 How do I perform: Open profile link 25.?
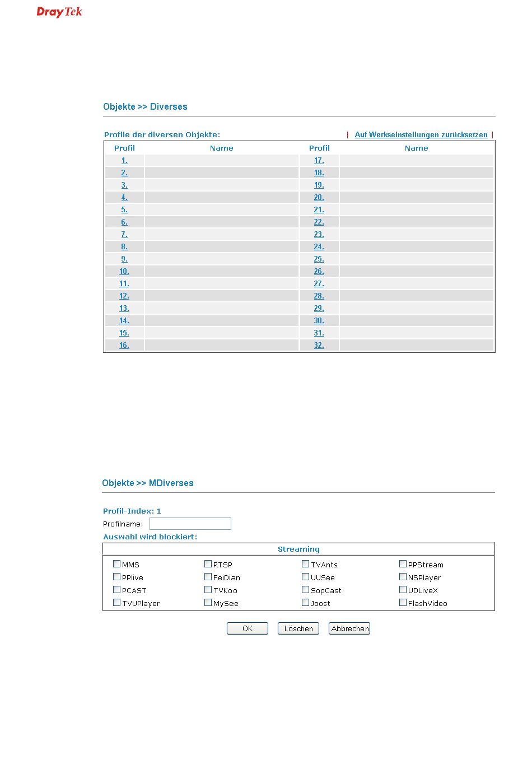319,259
